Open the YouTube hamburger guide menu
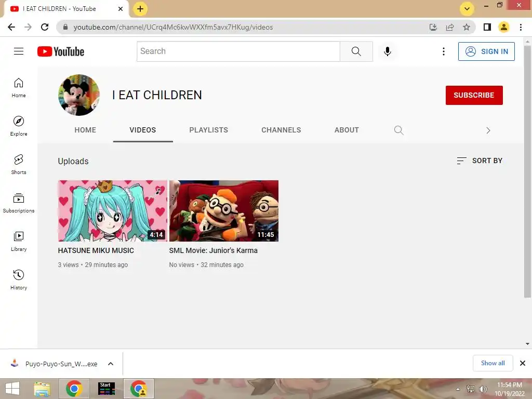The image size is (532, 399). (19, 51)
